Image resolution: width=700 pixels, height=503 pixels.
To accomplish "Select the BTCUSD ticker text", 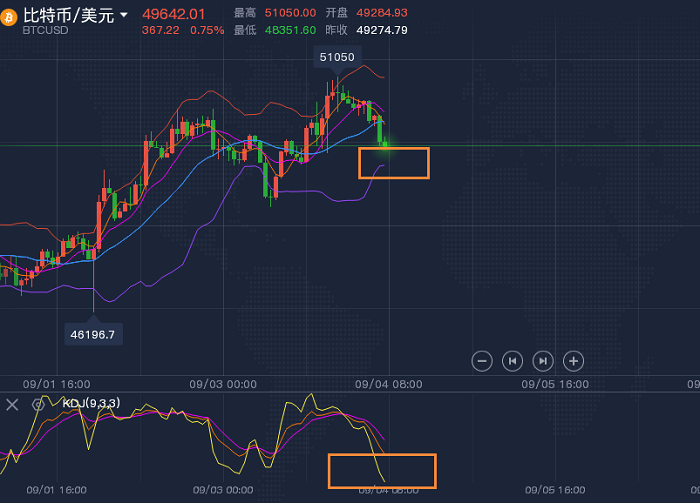I will coord(47,31).
